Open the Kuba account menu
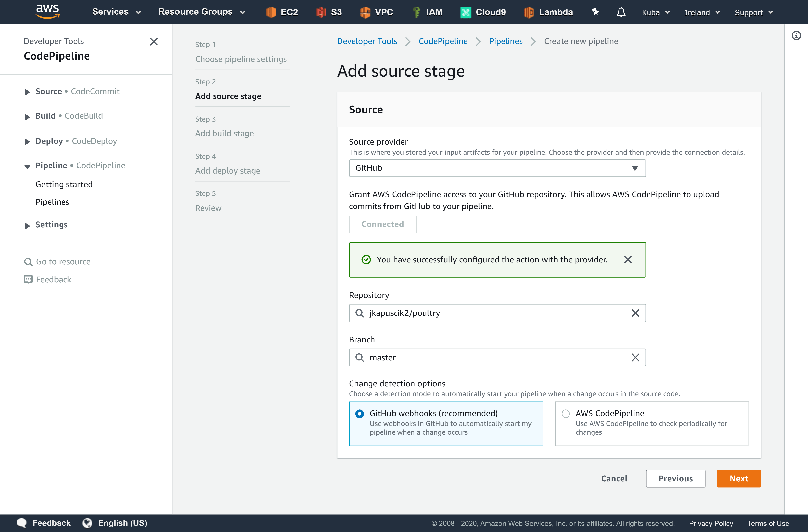 (656, 13)
